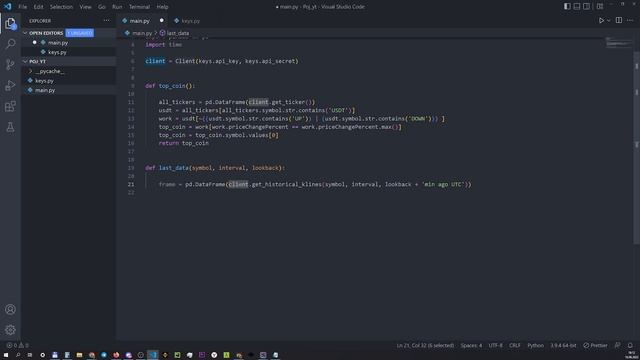Run the Python file with play icon
640x360 pixels.
(x=601, y=20)
